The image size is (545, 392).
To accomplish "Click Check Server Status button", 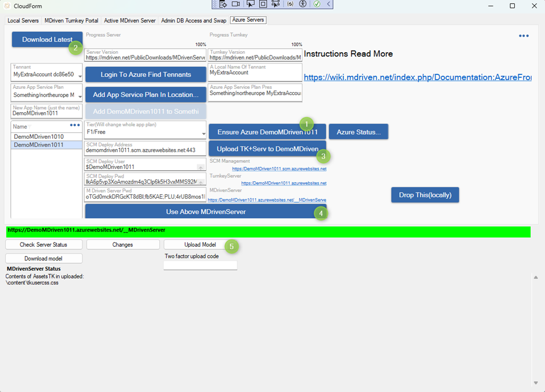I will [x=44, y=245].
